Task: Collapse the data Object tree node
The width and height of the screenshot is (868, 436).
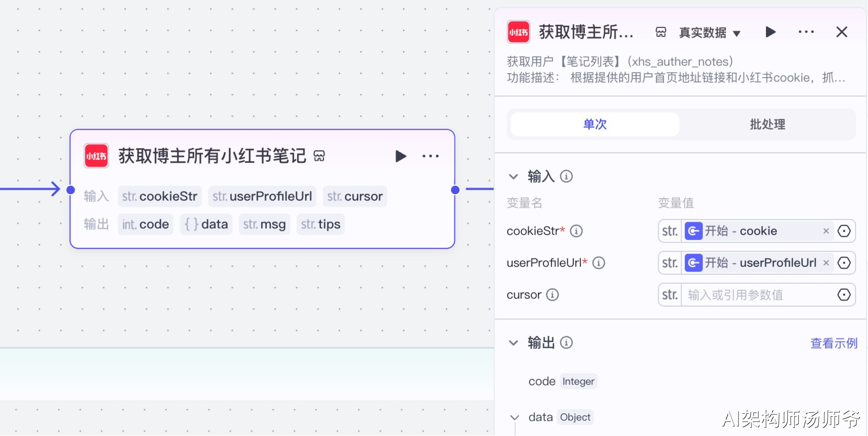Action: pyautogui.click(x=514, y=418)
